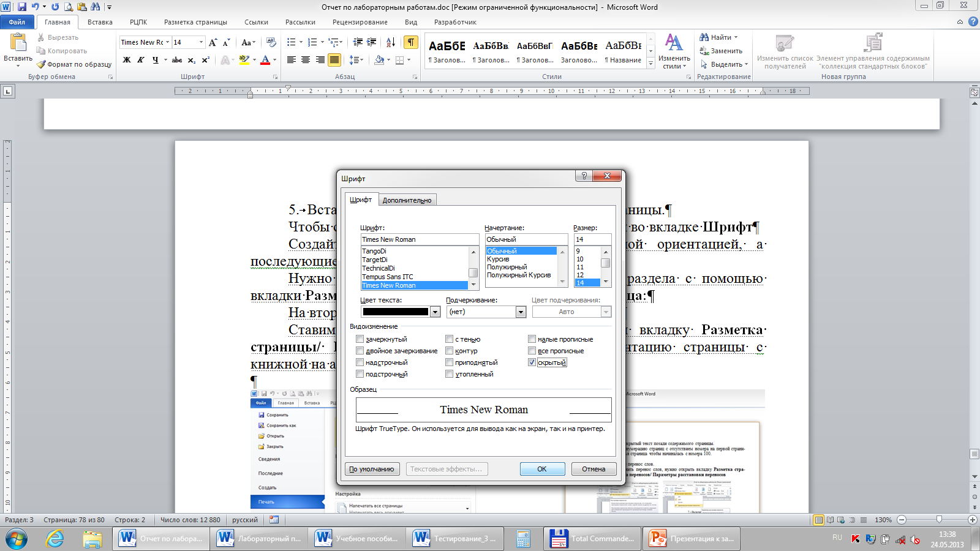Switch to the Рецензирование tab

360,22
